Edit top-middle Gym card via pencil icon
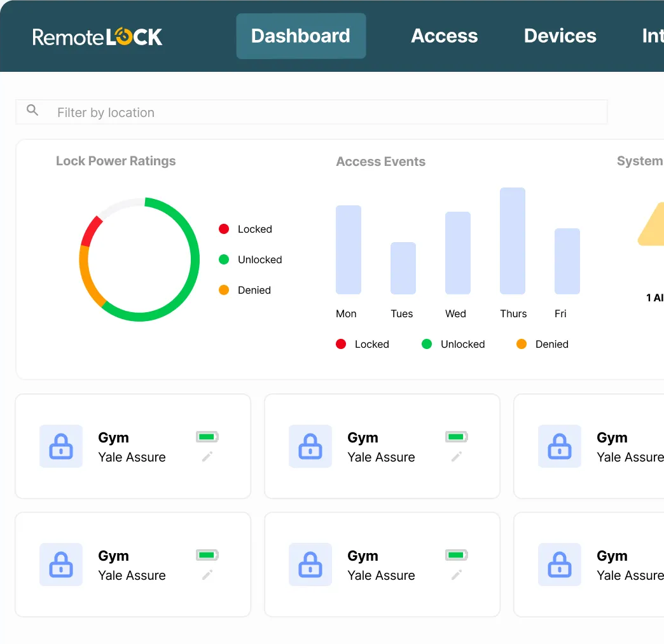Screen dimensions: 664x644 click(457, 456)
